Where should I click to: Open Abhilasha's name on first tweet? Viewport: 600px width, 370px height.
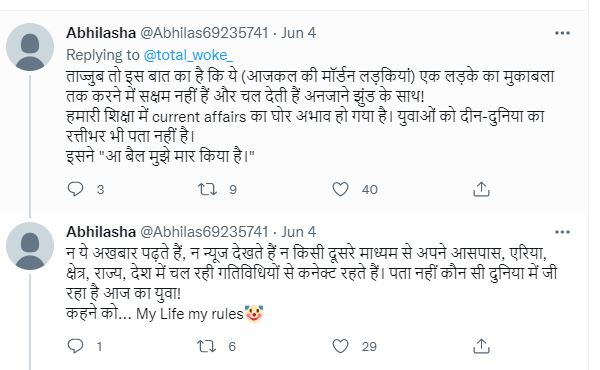(x=101, y=33)
